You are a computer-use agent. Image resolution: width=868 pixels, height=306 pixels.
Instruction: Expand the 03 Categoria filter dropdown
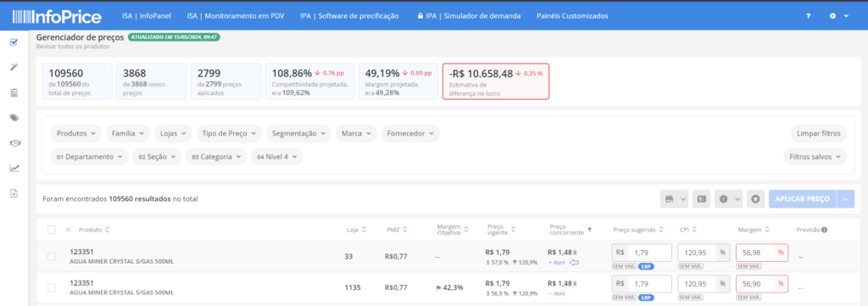[x=216, y=157]
